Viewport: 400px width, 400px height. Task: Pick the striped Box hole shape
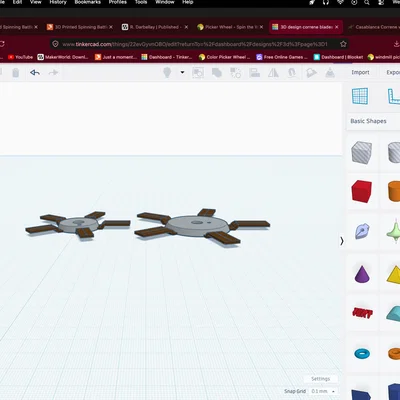click(361, 153)
